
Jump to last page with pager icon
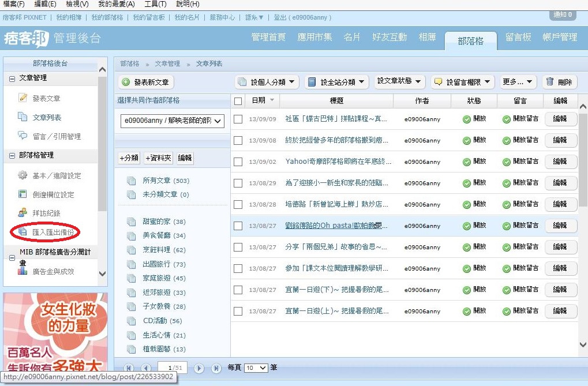click(x=216, y=368)
